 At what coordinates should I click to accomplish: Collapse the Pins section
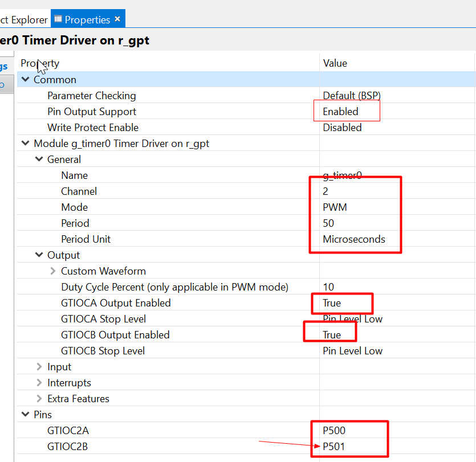26,415
